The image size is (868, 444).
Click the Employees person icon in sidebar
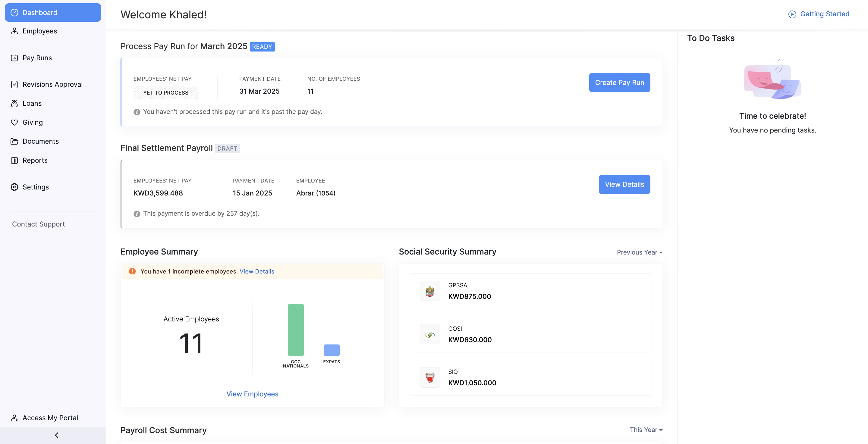coord(14,31)
